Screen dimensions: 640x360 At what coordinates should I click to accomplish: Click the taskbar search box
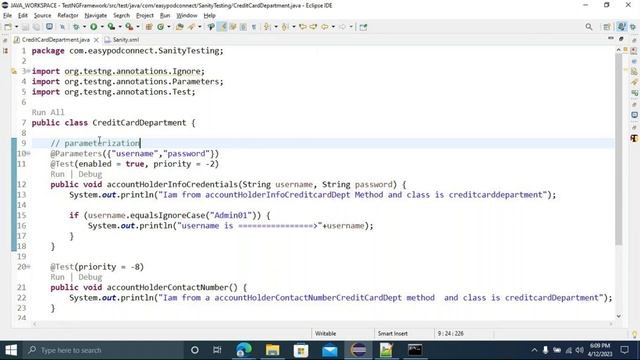[103, 350]
